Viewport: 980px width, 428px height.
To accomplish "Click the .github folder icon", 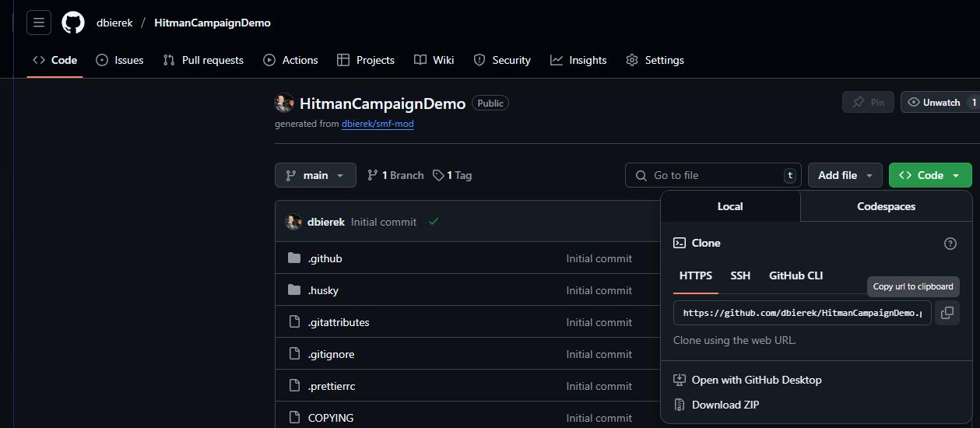I will click(x=294, y=258).
